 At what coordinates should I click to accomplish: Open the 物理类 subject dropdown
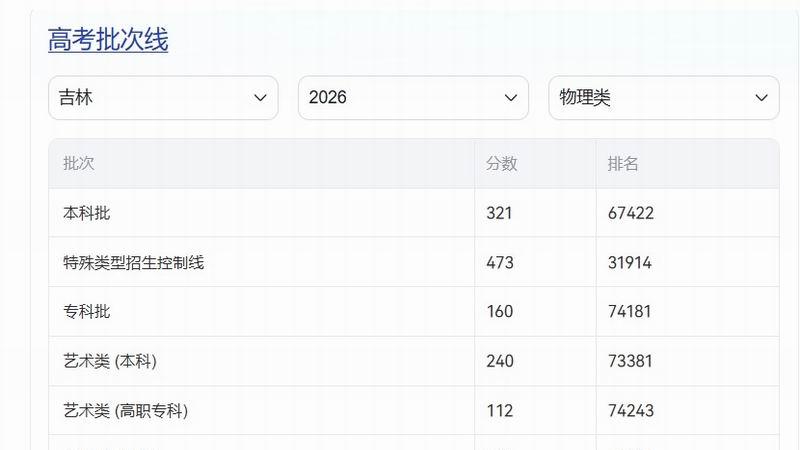664,97
